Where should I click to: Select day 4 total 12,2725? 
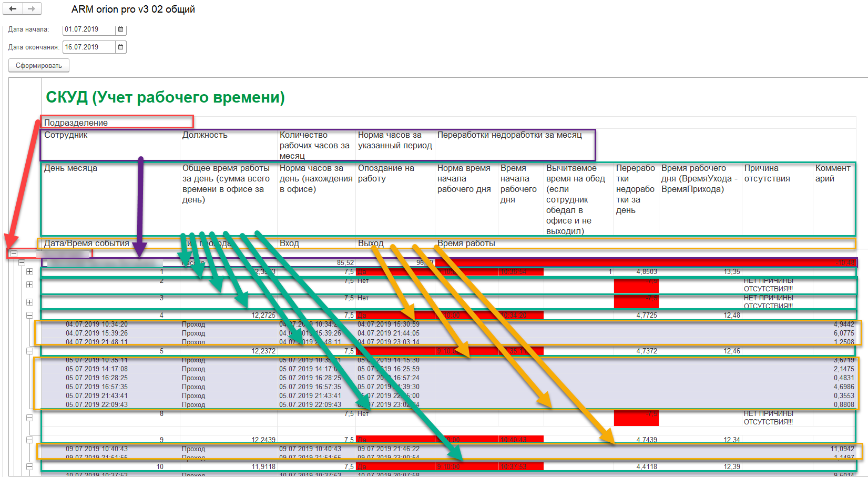pyautogui.click(x=263, y=316)
